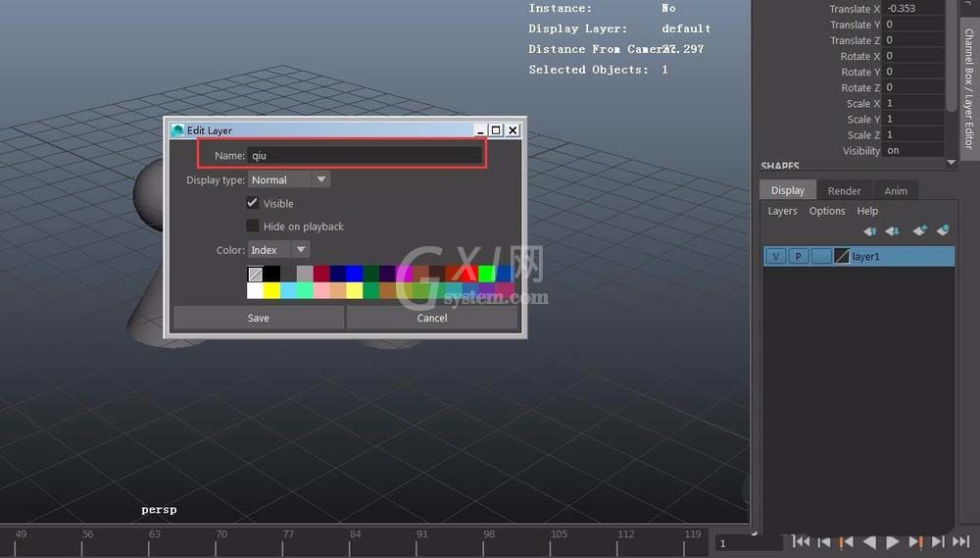Viewport: 980px width, 558px height.
Task: Pick the sky blue swatch
Action: (288, 290)
